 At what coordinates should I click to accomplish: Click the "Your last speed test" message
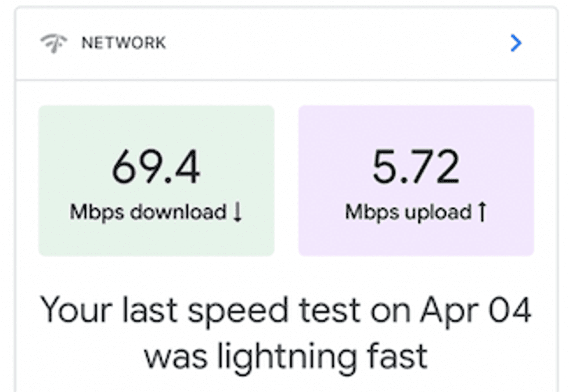click(x=286, y=311)
